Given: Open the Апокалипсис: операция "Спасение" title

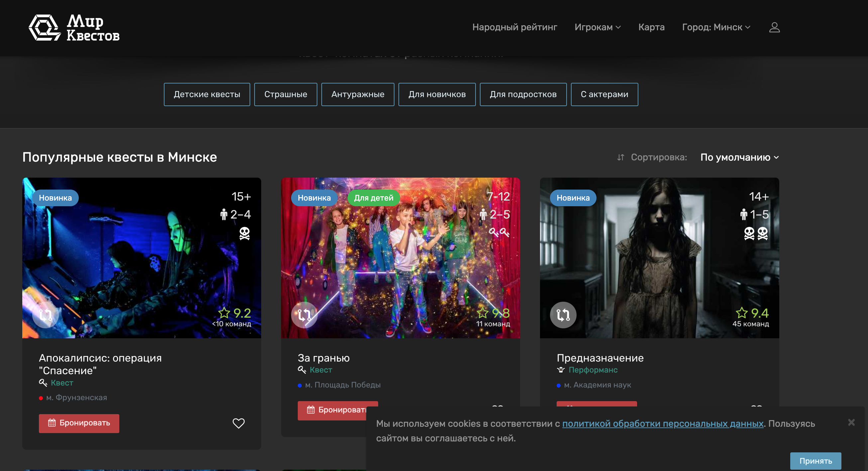Looking at the screenshot, I should pyautogui.click(x=100, y=364).
